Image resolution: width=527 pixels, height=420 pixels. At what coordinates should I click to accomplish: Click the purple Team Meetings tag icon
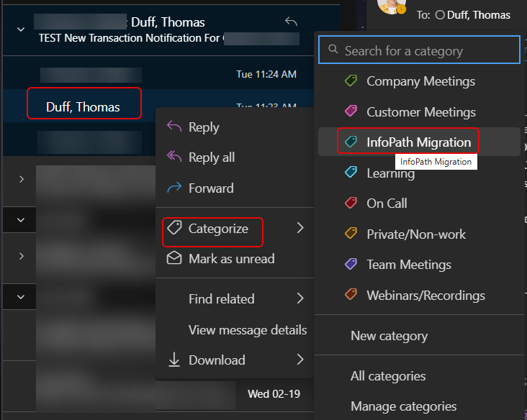tap(351, 265)
